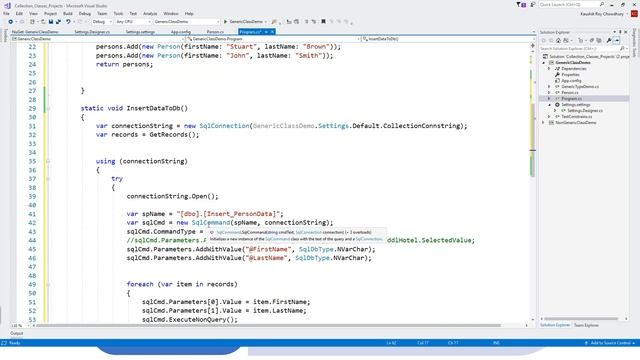Select TestConstrains.cs in Solution Explorer
The image size is (640, 360).
point(577,117)
